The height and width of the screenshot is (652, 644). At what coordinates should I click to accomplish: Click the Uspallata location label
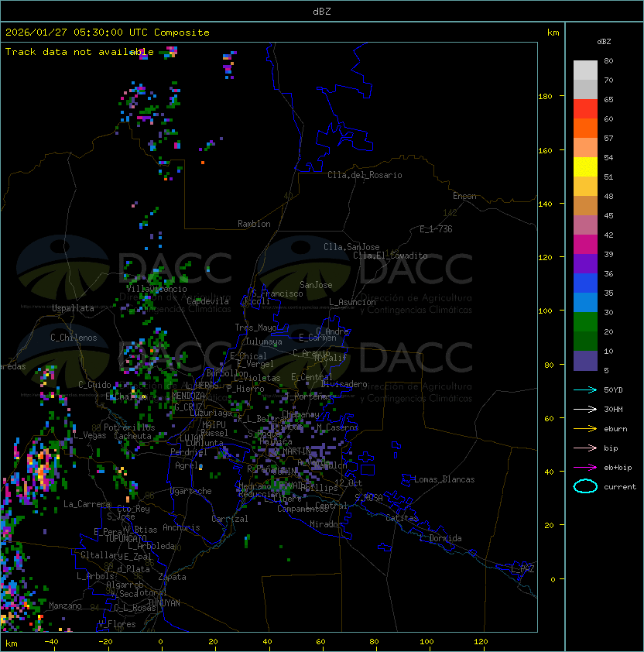73,308
